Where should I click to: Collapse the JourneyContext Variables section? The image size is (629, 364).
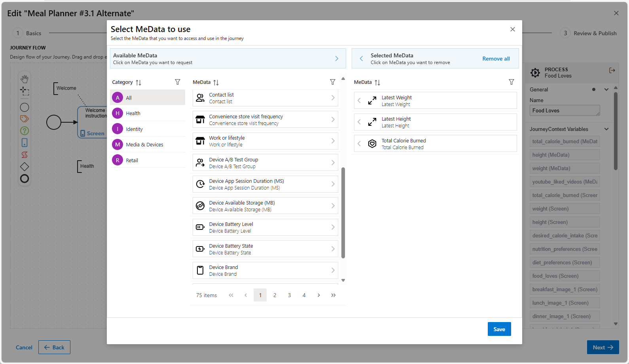click(606, 129)
